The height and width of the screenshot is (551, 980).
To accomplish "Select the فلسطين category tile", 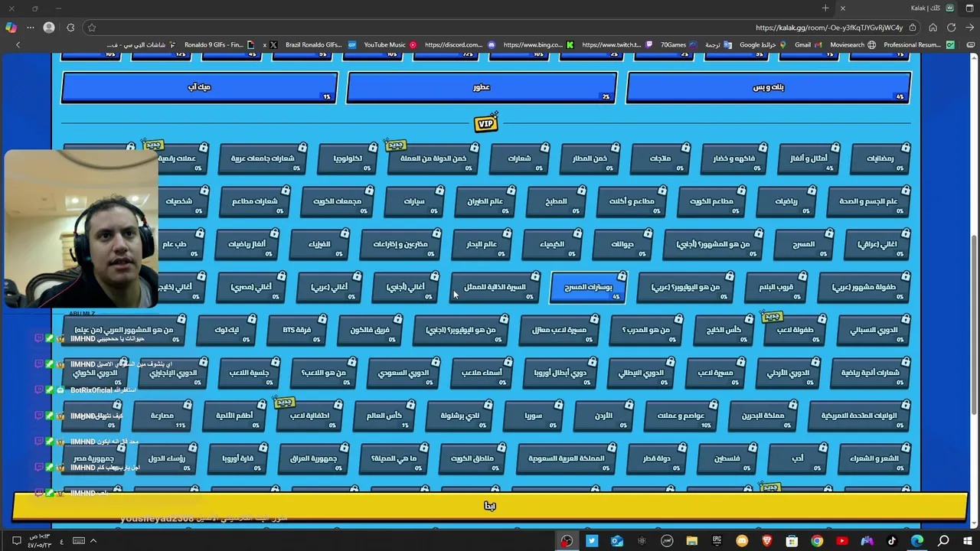I will [727, 459].
